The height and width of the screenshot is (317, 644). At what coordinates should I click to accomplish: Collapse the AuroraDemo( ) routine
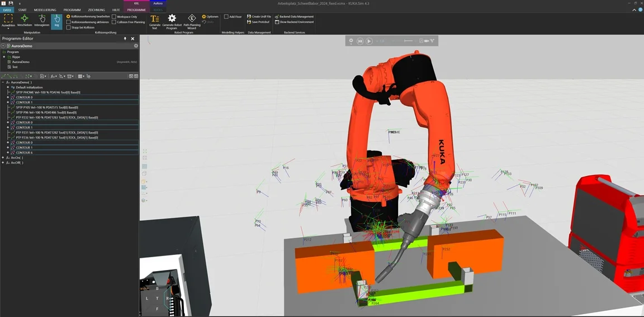coord(3,83)
